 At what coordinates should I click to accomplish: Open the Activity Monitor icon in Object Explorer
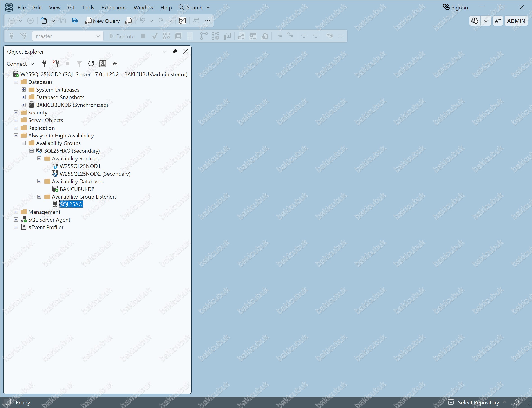[x=114, y=64]
